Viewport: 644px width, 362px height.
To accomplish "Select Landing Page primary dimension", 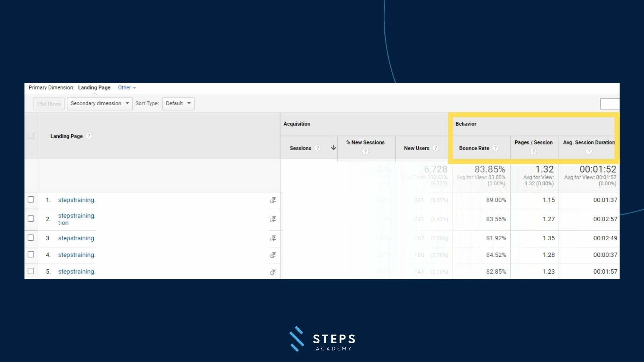I will click(94, 88).
